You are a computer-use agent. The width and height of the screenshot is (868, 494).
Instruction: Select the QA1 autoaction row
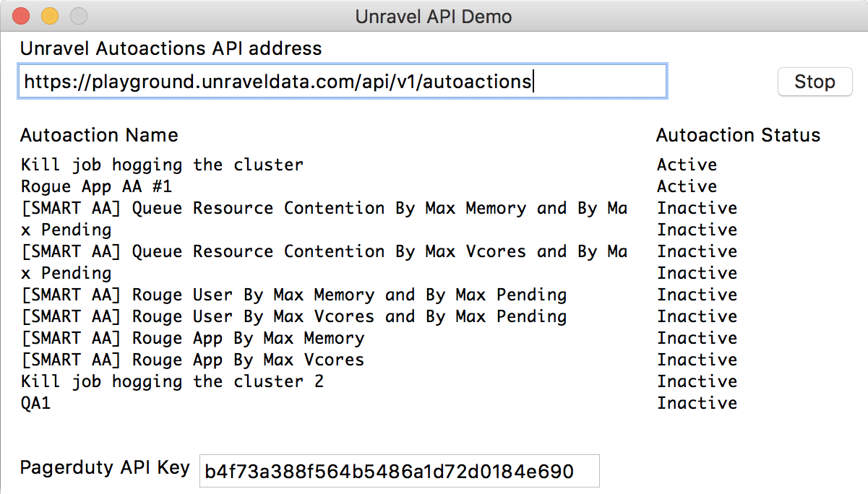35,403
